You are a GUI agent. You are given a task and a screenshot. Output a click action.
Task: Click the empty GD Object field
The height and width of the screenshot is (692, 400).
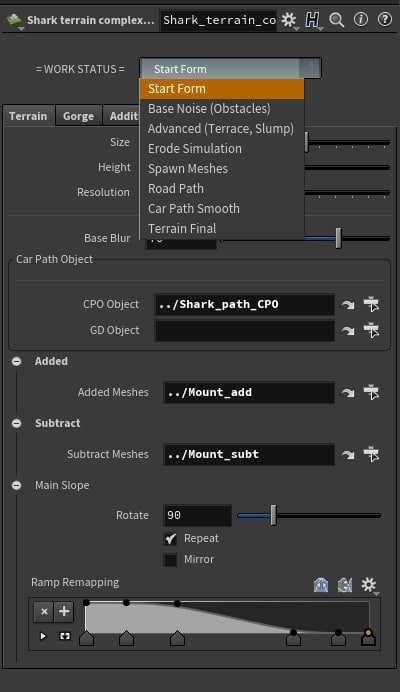point(245,331)
